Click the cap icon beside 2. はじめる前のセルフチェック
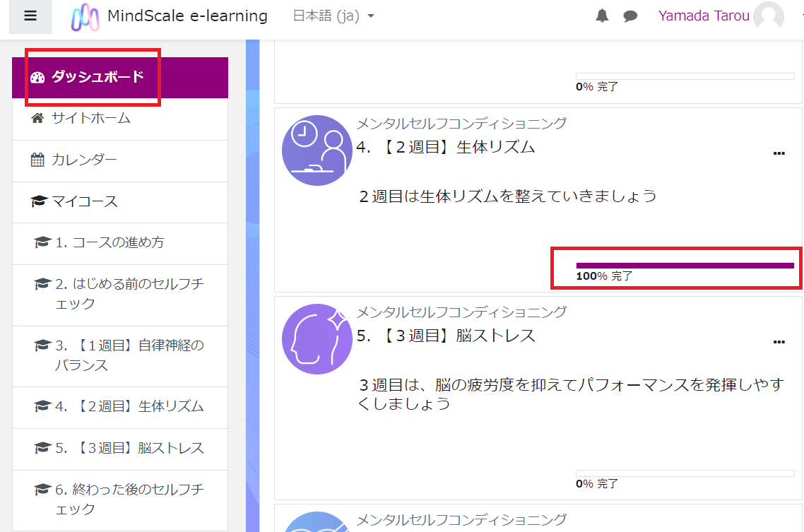Viewport: 804px width, 532px height. click(42, 283)
